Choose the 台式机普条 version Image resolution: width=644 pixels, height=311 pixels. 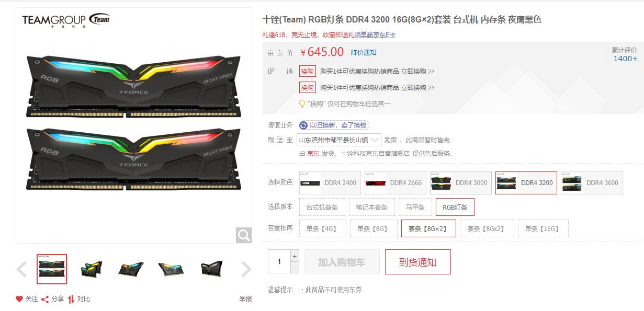[322, 207]
